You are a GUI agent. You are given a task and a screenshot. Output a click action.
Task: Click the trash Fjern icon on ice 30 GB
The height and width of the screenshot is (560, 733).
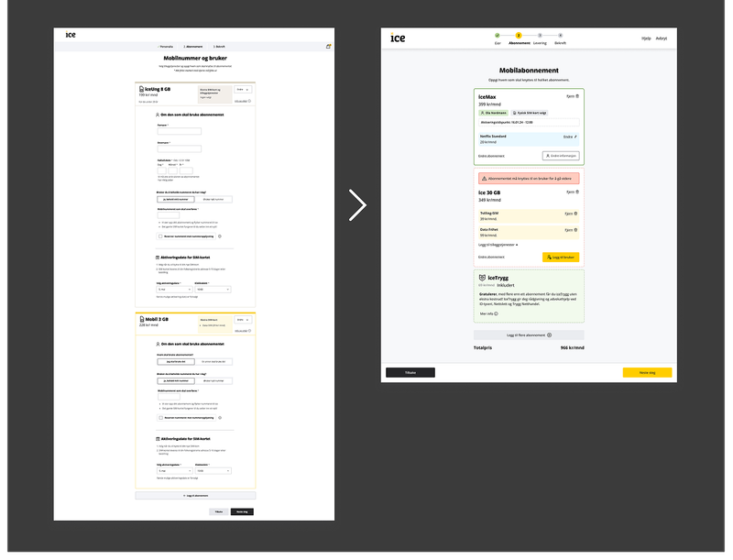[577, 192]
